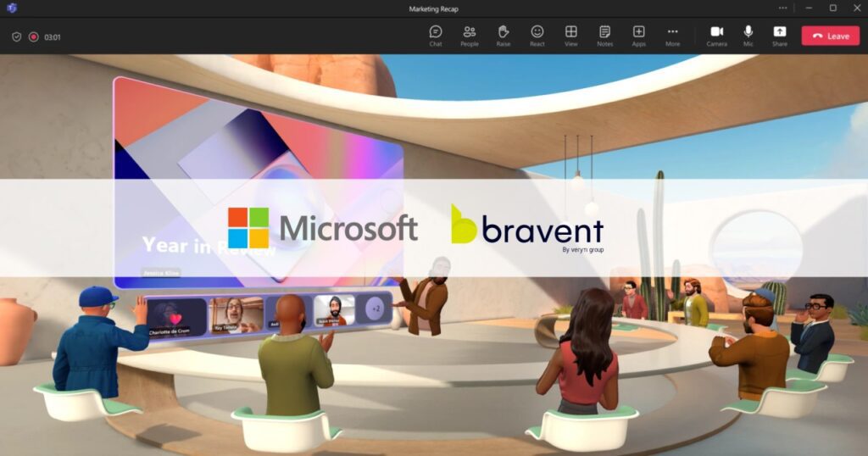Viewport: 868px width, 456px height.
Task: Click the Teams logo in title bar
Action: [x=12, y=8]
